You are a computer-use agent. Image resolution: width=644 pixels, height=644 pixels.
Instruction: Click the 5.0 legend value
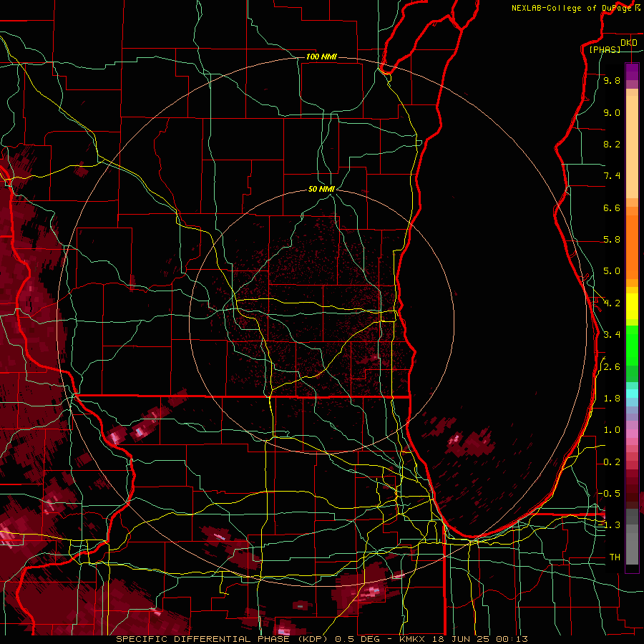pyautogui.click(x=612, y=271)
